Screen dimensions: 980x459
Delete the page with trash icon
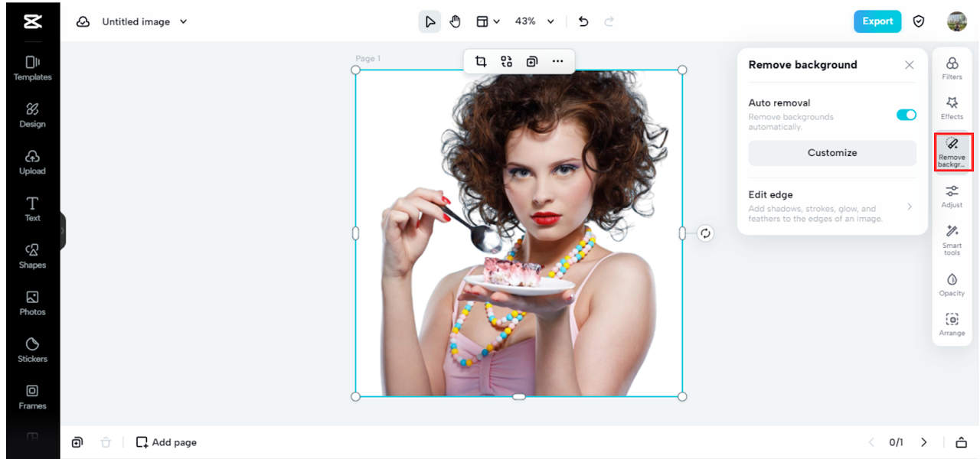tap(106, 442)
